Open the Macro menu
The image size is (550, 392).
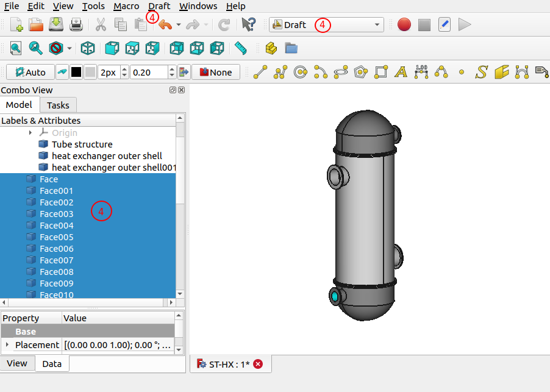point(126,6)
